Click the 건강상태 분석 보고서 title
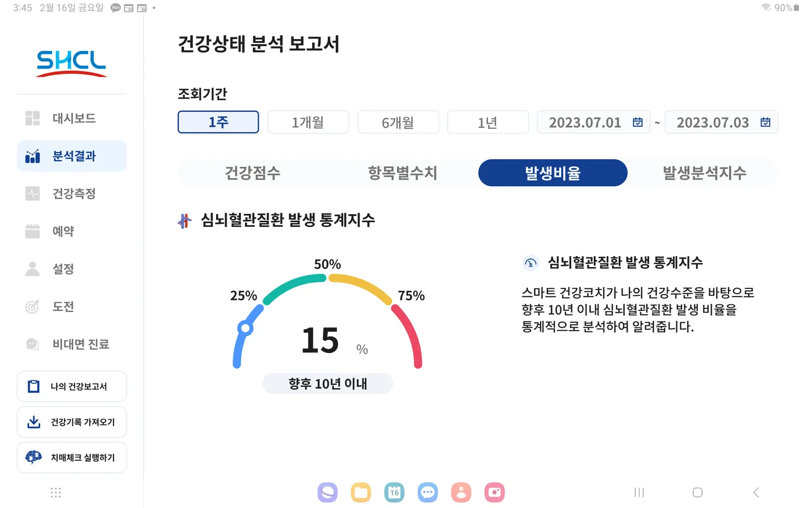 pyautogui.click(x=258, y=44)
